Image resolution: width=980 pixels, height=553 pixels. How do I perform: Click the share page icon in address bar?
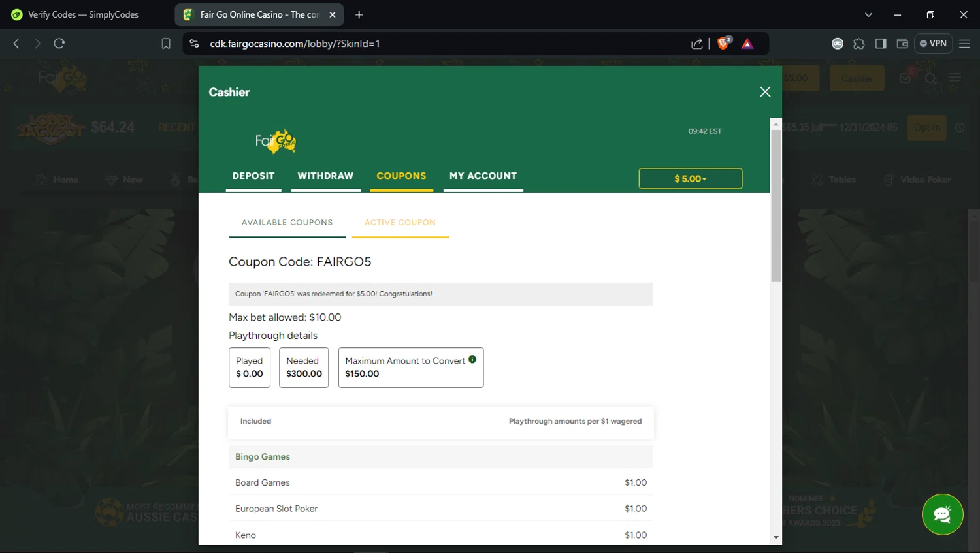[697, 44]
